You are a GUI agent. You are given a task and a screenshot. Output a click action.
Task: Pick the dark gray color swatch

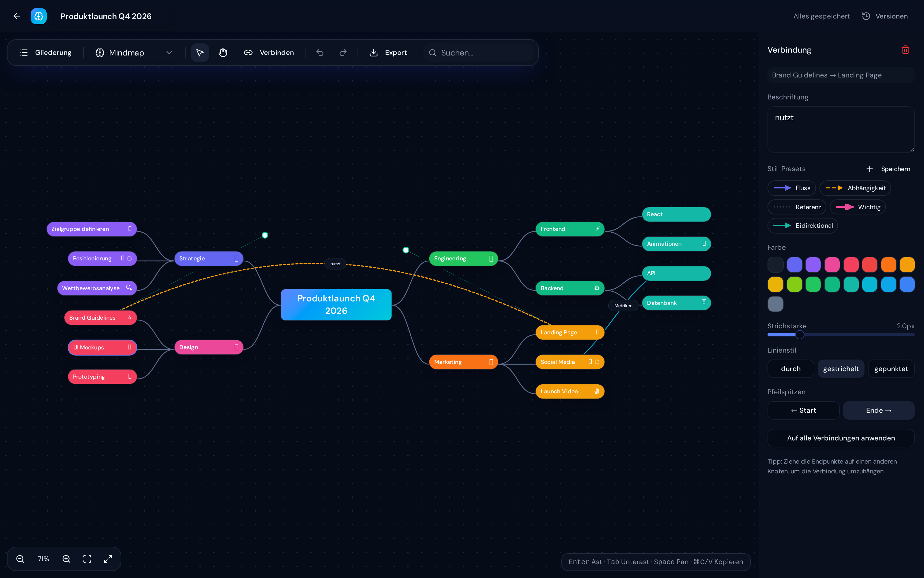(x=776, y=264)
